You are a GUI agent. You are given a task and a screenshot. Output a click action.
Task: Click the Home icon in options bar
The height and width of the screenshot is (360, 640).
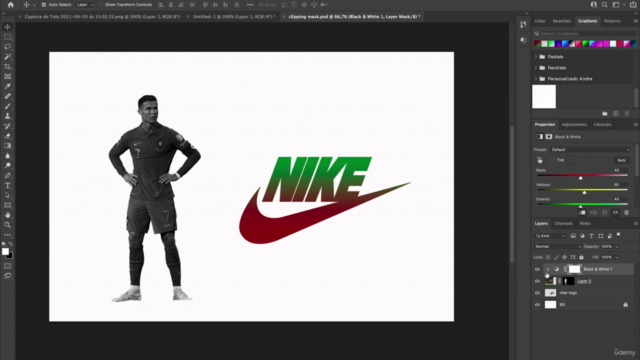[11, 5]
